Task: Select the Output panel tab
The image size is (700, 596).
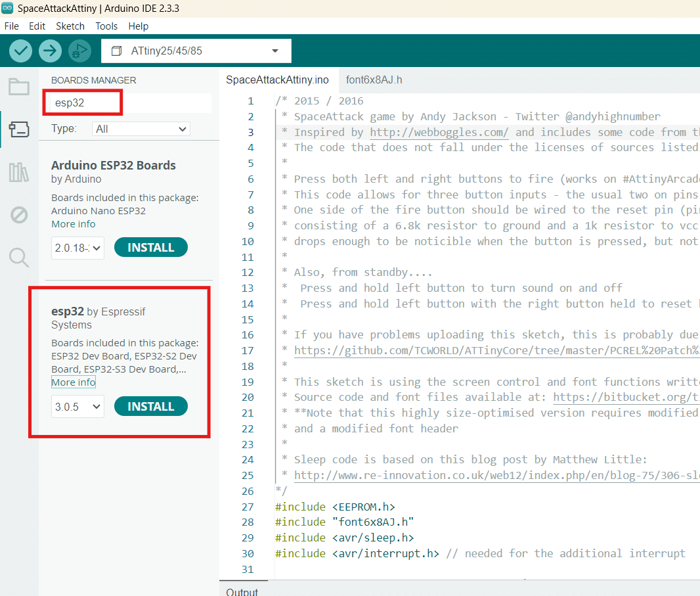Action: click(242, 591)
